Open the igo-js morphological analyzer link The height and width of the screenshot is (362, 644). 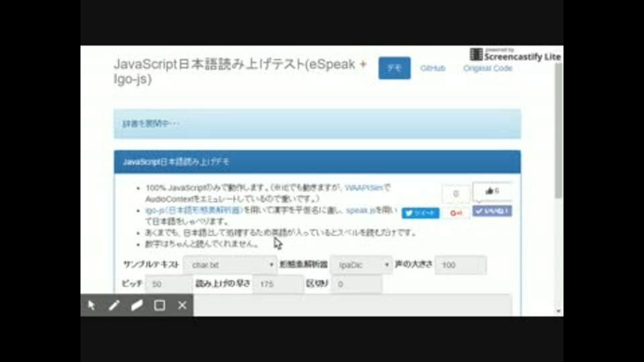195,210
